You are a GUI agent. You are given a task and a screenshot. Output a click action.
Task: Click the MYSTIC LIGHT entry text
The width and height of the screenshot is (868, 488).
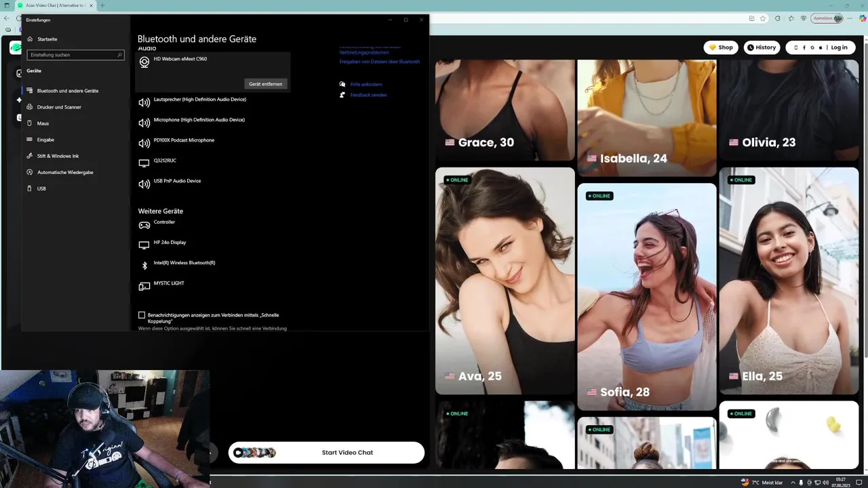(169, 283)
